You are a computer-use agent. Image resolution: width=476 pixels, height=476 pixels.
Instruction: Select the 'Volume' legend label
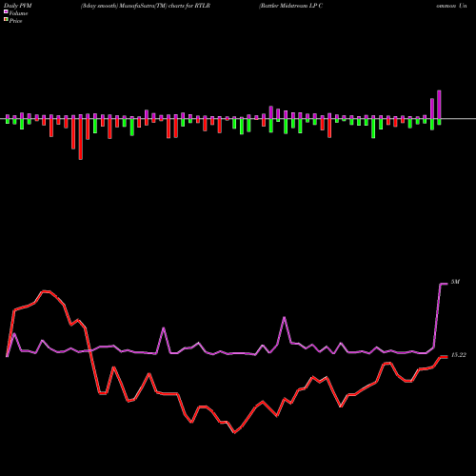pyautogui.click(x=18, y=13)
